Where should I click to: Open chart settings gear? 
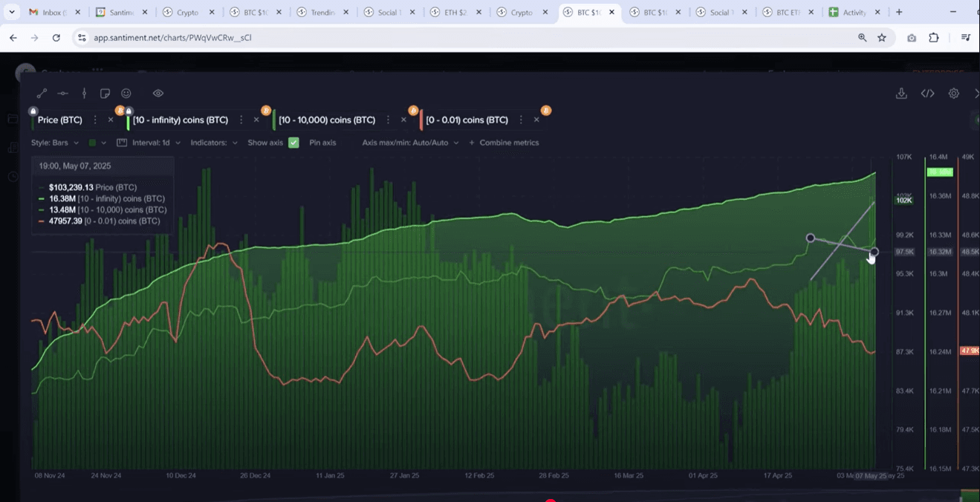(953, 94)
